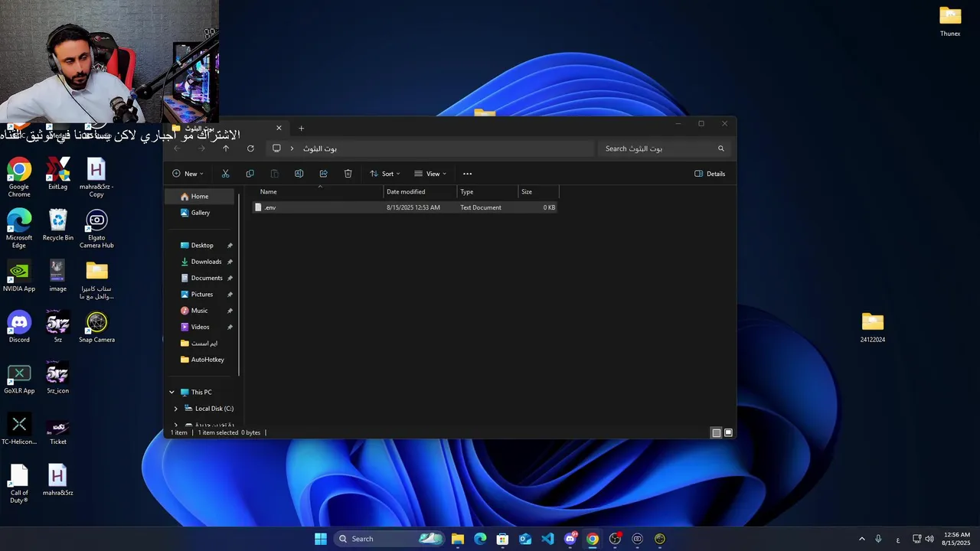Show hidden system tray icons chevron
The height and width of the screenshot is (551, 980).
pos(861,539)
